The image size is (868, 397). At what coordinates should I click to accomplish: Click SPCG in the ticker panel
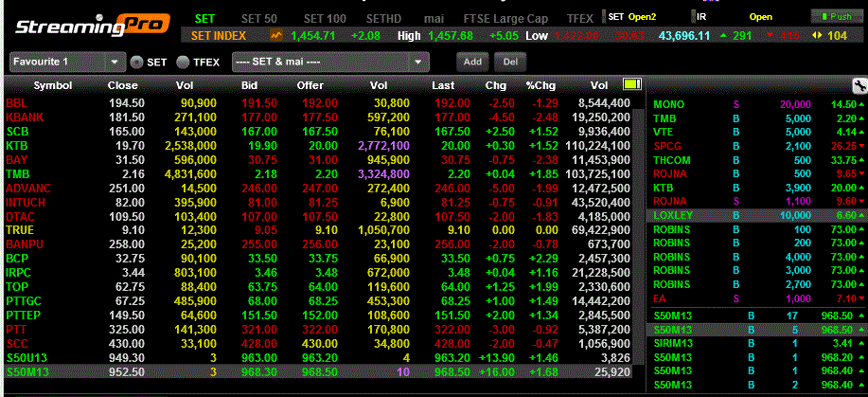pos(667,146)
